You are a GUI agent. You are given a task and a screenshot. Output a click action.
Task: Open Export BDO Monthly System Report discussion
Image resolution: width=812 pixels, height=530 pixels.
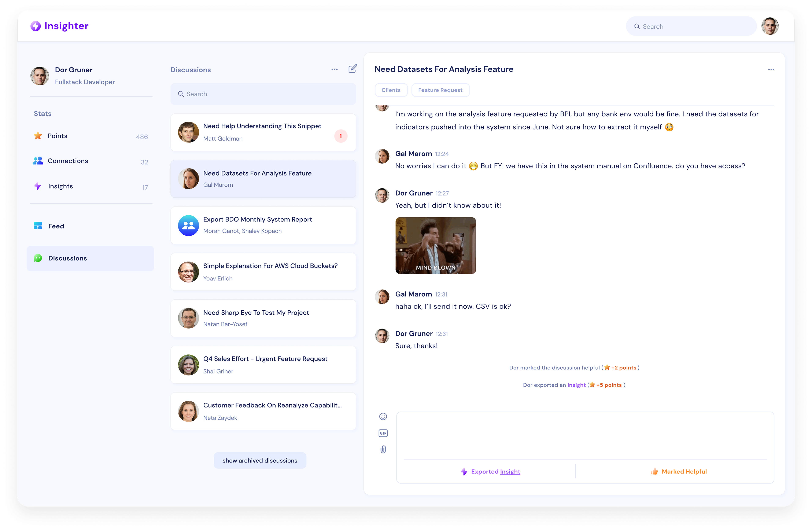263,225
